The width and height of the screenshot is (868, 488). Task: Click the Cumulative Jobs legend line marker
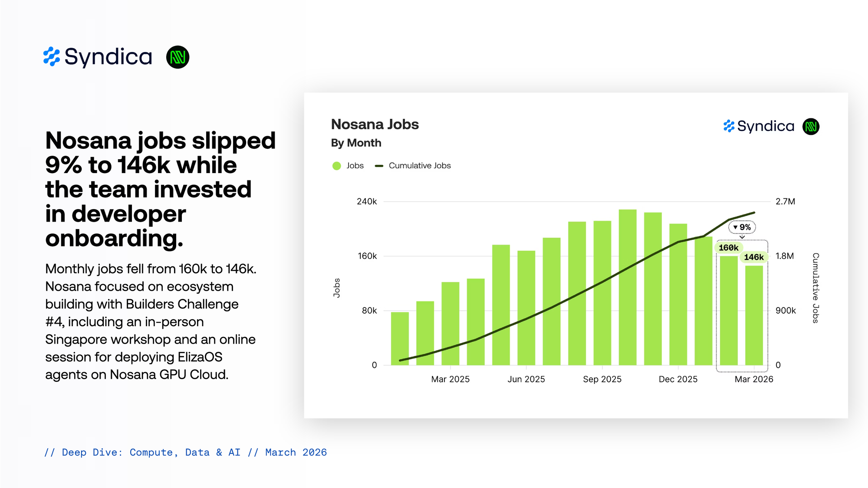click(x=379, y=166)
